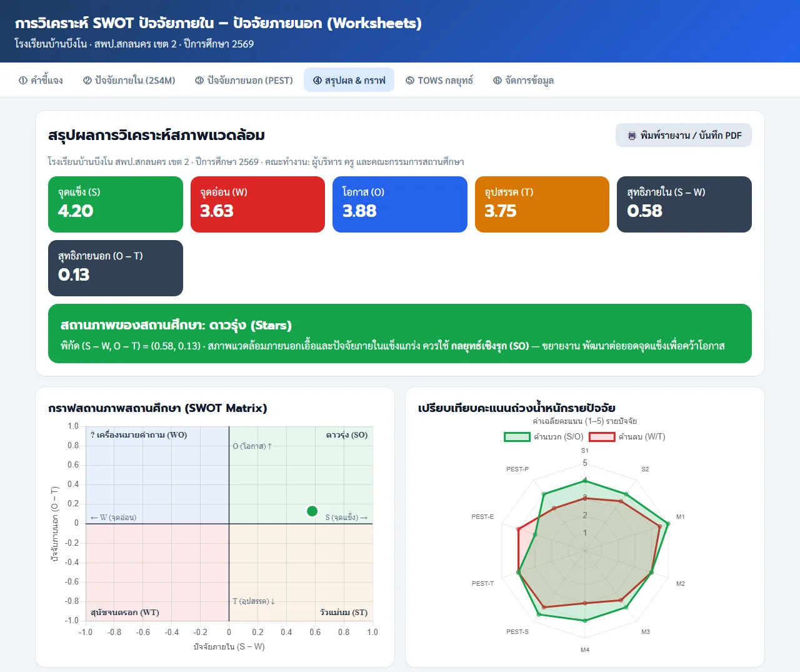
Task: Click the สุนัขจนตรอก (WT) quadrant label
Action: 125,613
